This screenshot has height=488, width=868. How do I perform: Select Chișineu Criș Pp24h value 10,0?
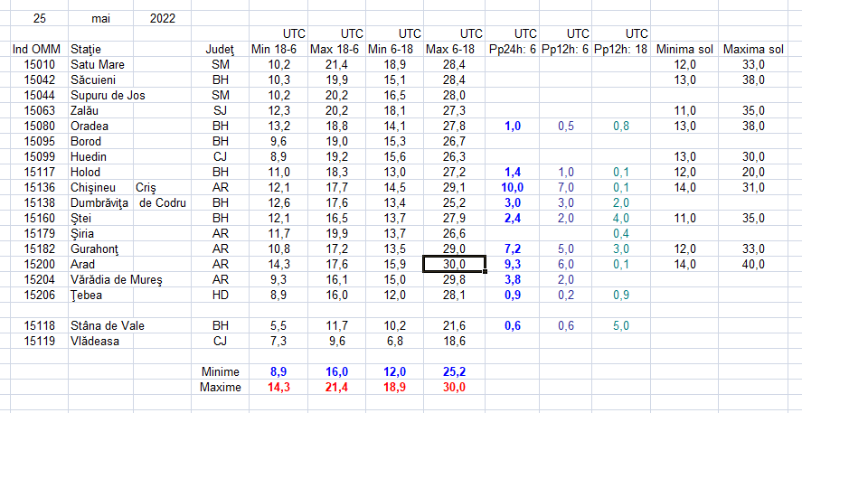pyautogui.click(x=512, y=188)
